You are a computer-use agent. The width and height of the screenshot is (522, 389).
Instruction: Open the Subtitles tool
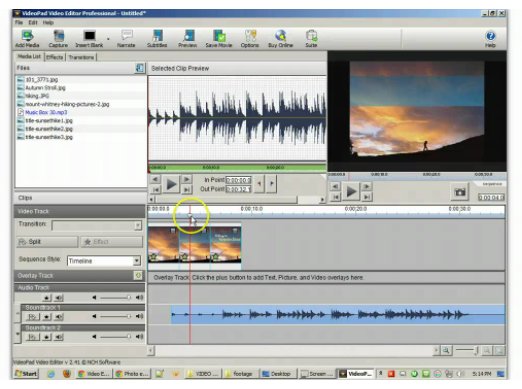tap(157, 39)
